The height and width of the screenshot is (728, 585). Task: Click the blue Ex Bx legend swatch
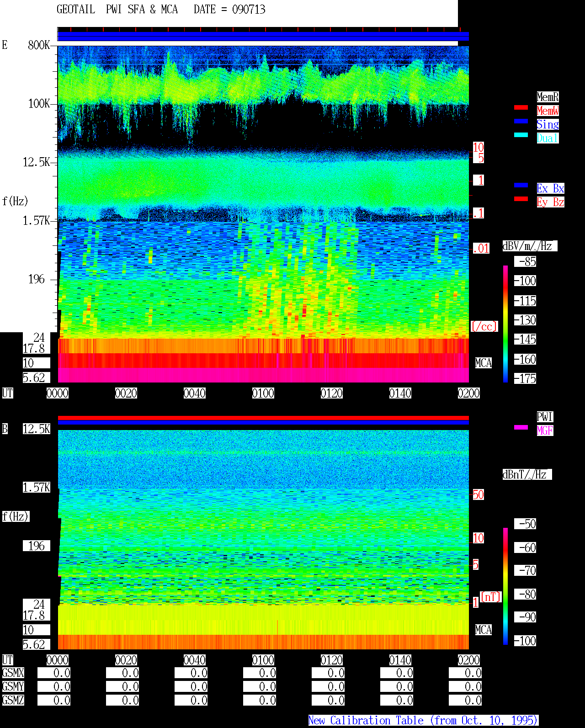(521, 185)
